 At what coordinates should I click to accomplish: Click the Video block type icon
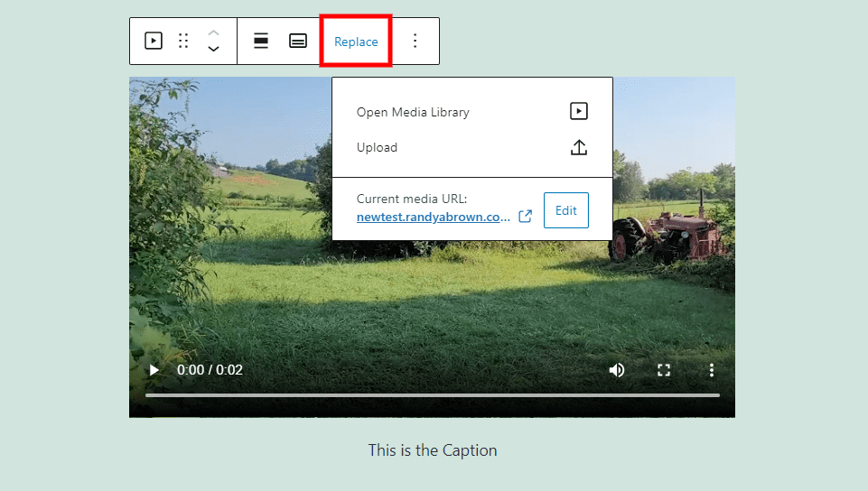154,41
